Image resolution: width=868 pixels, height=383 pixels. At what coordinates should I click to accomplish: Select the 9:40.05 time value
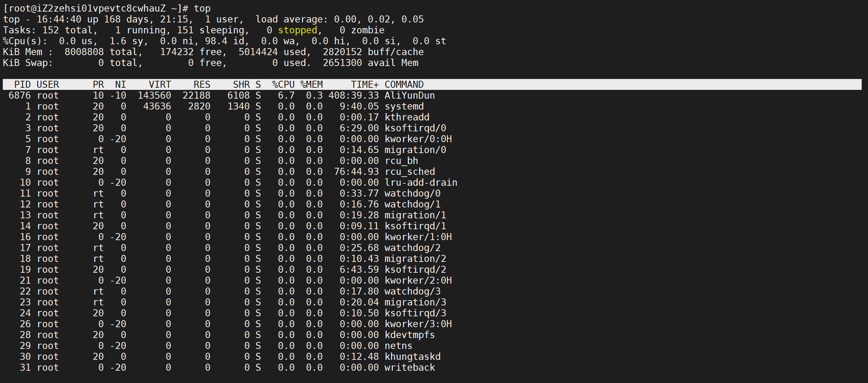tap(359, 106)
